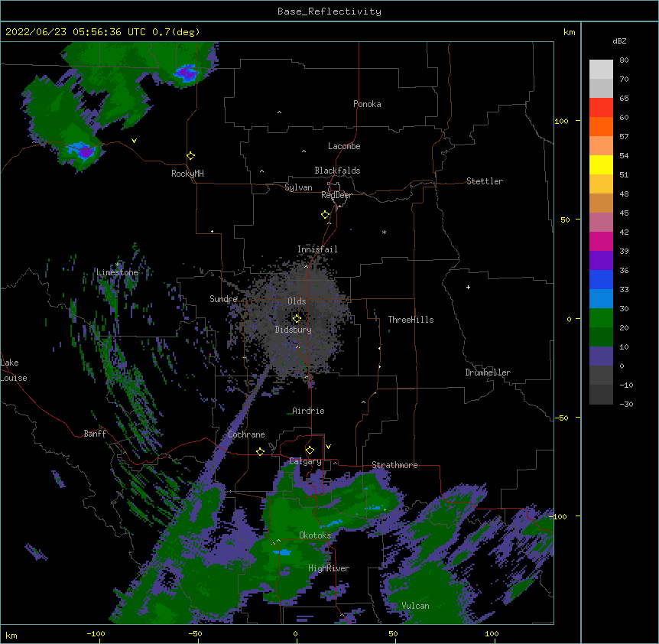Click the purple storm core at top center
Viewport: 659px width, 644px height.
pos(187,73)
